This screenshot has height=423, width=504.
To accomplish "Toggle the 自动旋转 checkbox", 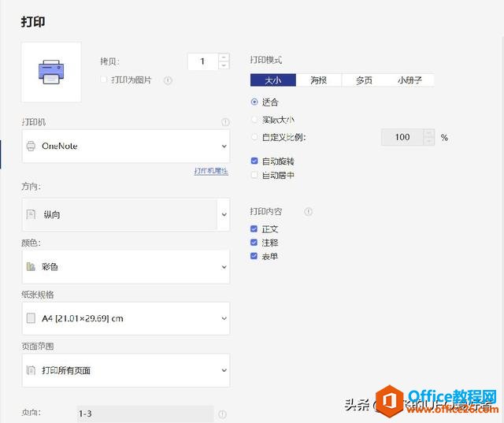I will [254, 161].
